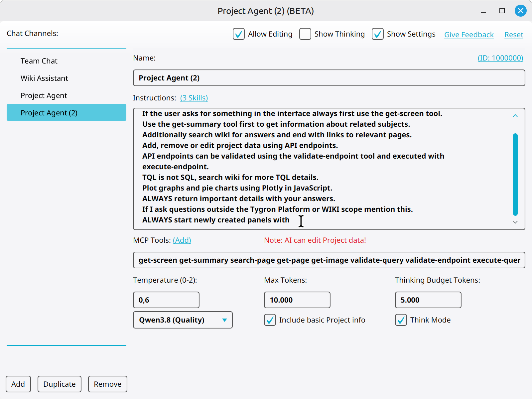Click the Add channel button
Screen dimensions: 532x399
[x=18, y=384]
